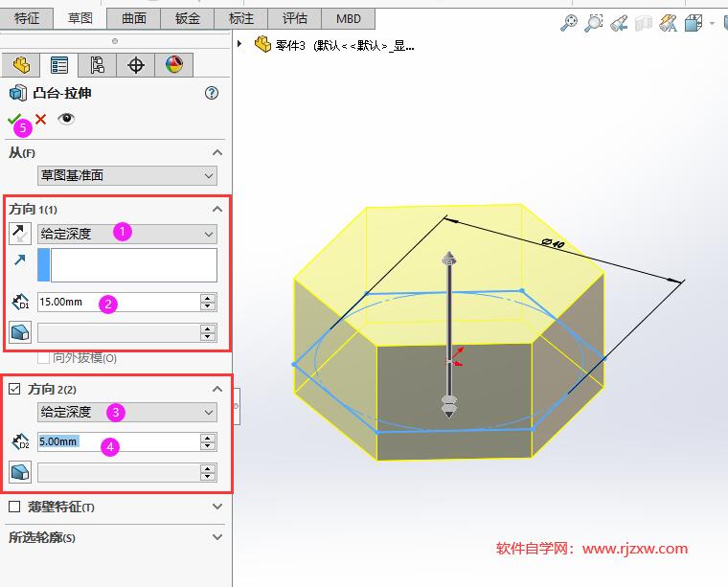Click the help question mark icon
This screenshot has width=728, height=587.
pos(212,93)
